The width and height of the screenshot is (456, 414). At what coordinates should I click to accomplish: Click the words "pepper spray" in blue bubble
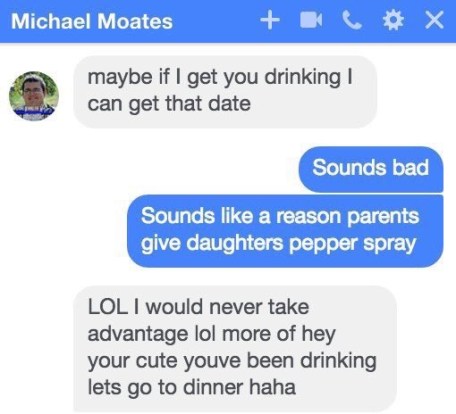(353, 244)
